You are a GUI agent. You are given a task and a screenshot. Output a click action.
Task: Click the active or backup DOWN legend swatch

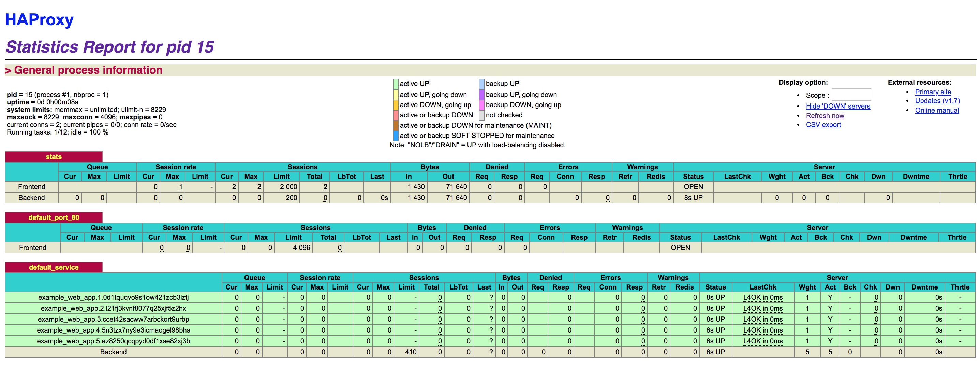[x=396, y=115]
